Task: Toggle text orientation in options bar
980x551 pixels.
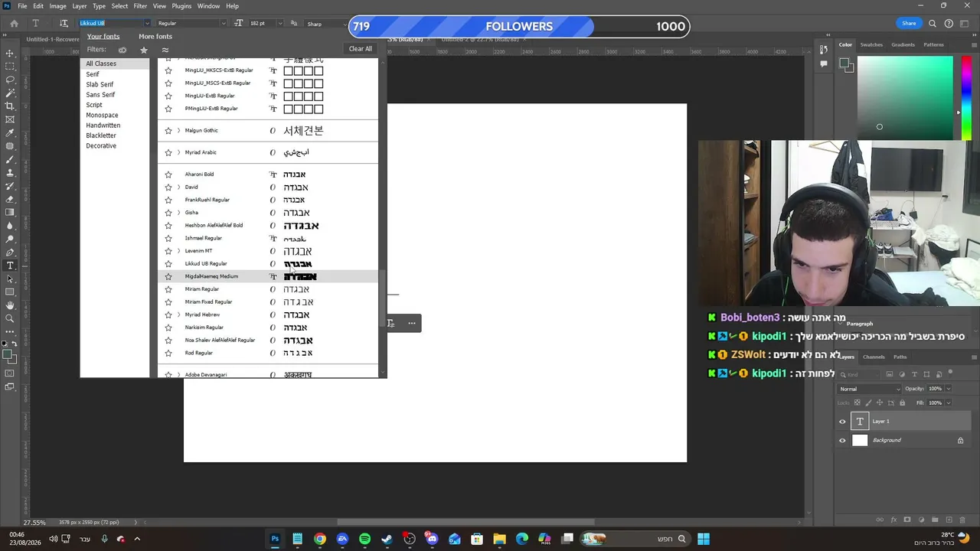Action: [64, 24]
